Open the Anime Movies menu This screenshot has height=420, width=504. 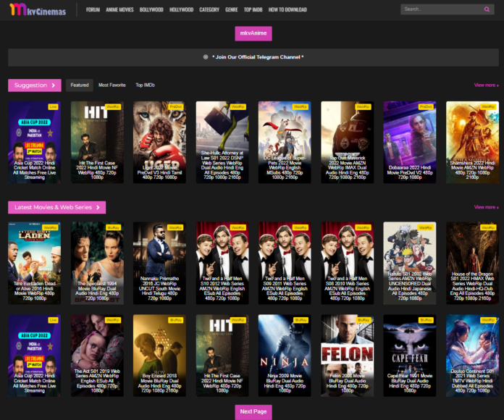coord(119,9)
